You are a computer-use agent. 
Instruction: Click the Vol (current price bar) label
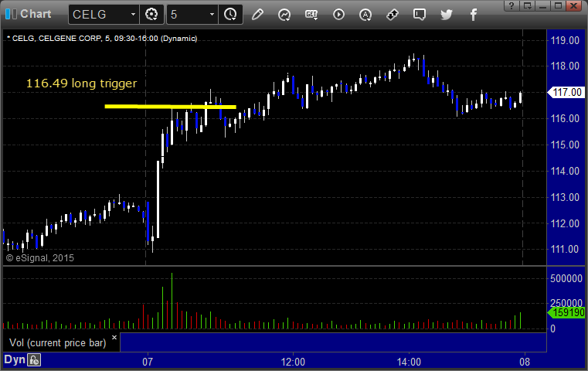click(58, 343)
